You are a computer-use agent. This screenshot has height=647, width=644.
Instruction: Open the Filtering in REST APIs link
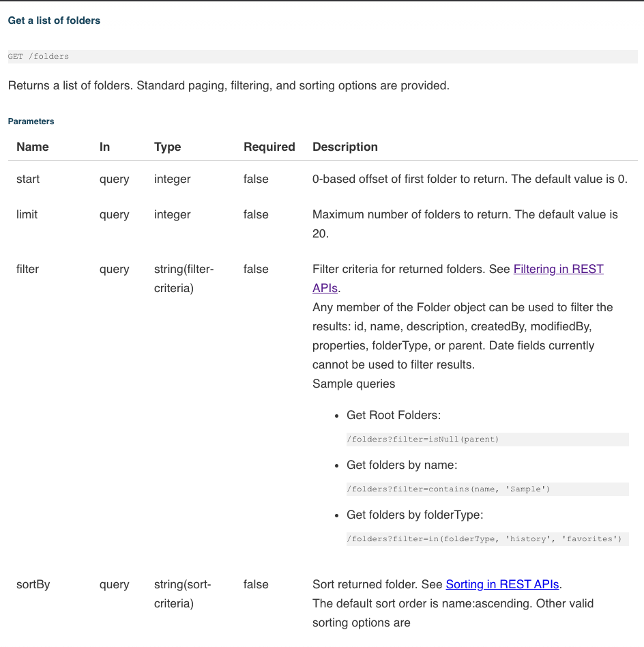558,269
